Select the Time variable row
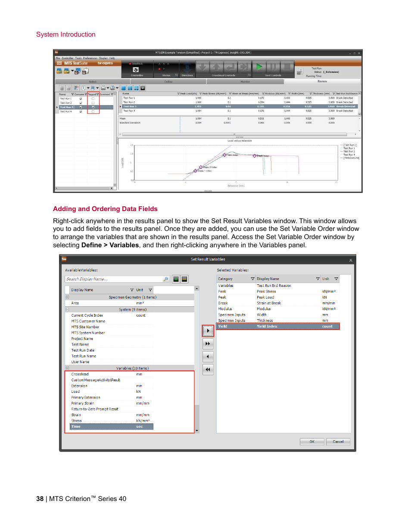Image resolution: width=411 pixels, height=532 pixels. [x=111, y=427]
